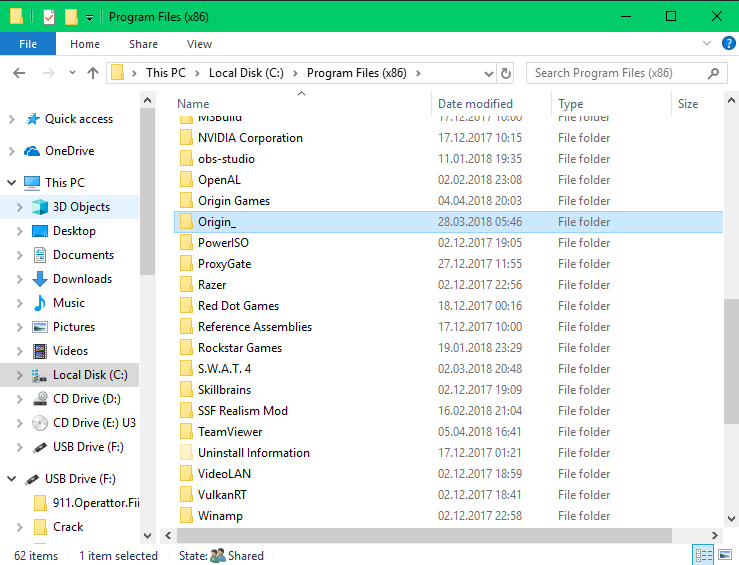
Task: Click the file list vertical scrollbar thumb
Action: pos(731,360)
